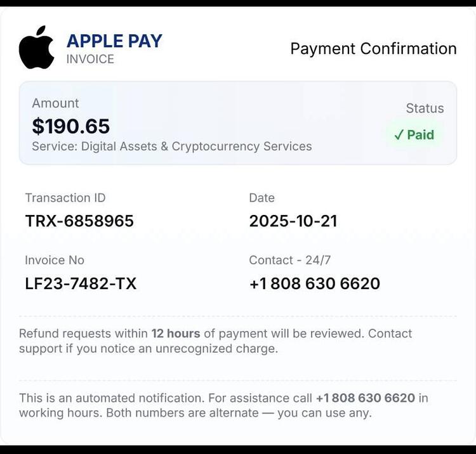Click the green Paid checkmark badge

point(414,135)
